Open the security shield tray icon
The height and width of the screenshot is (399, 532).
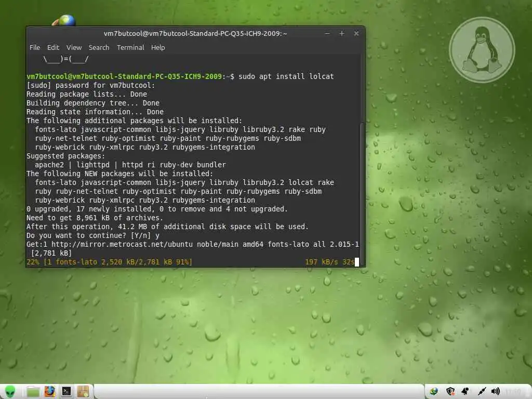coord(450,392)
